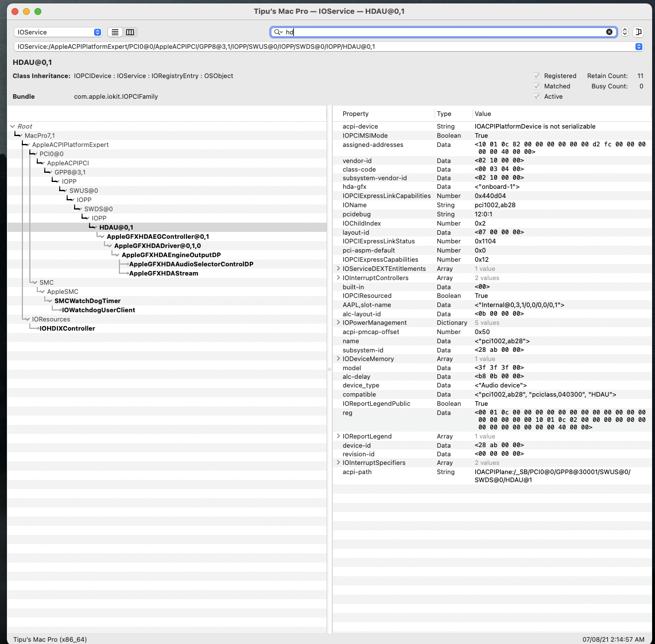Expand the IOPowerManagement dictionary
The image size is (655, 644).
tap(338, 323)
